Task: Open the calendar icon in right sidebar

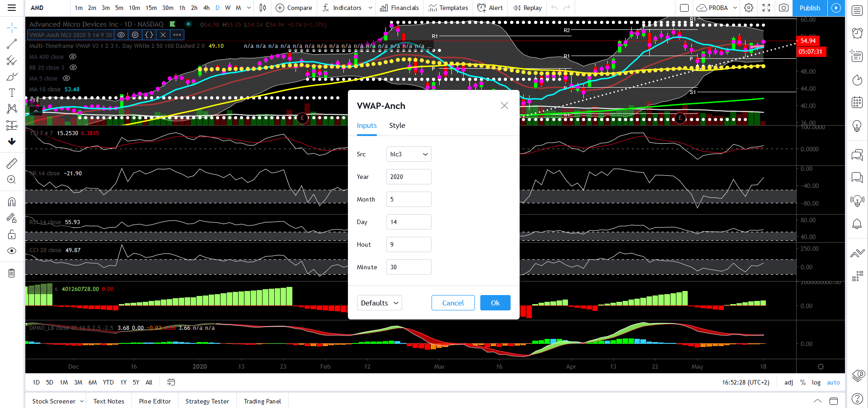Action: tap(857, 103)
